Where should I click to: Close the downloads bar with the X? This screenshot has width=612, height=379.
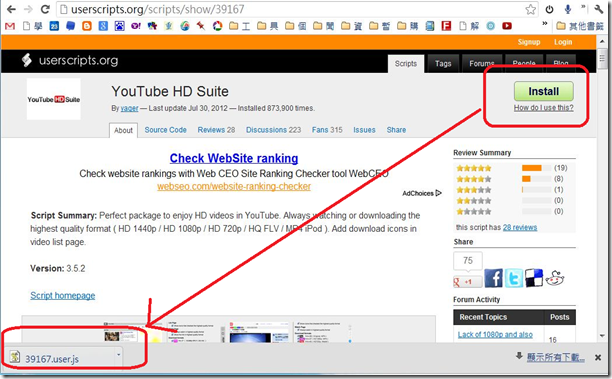pos(598,357)
